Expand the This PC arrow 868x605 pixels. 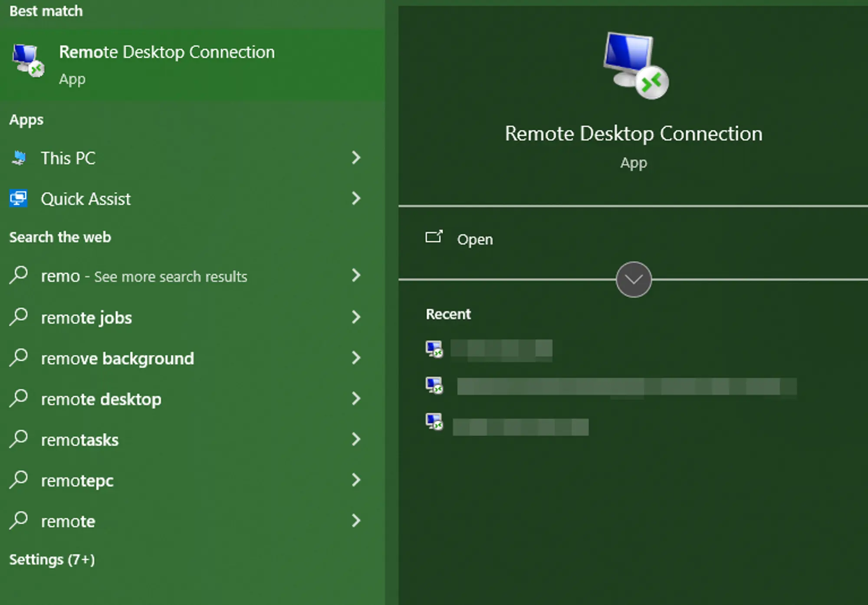point(356,158)
